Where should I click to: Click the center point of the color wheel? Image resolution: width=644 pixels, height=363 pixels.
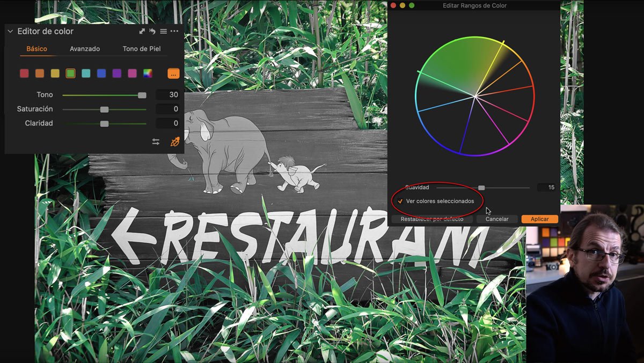pos(475,96)
